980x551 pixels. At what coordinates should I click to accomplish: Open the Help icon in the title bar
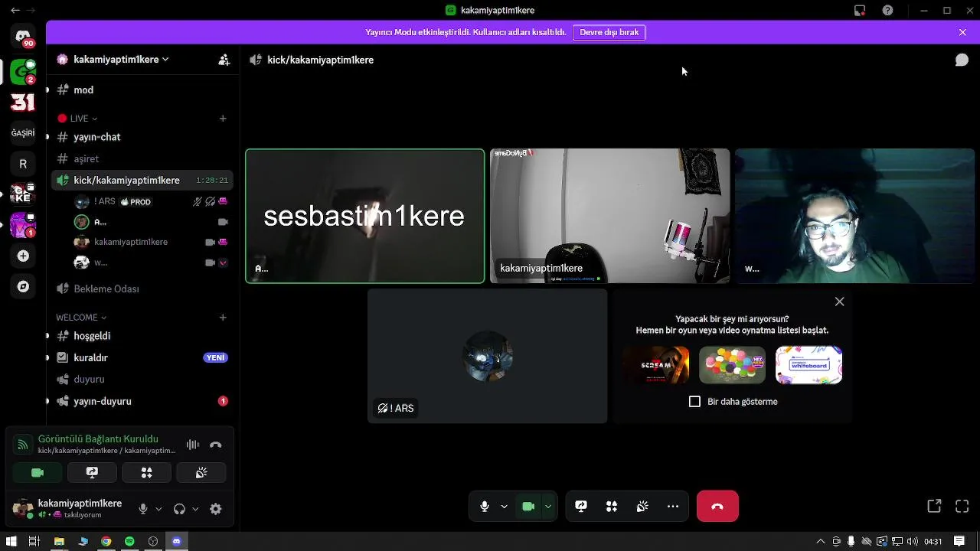887,11
